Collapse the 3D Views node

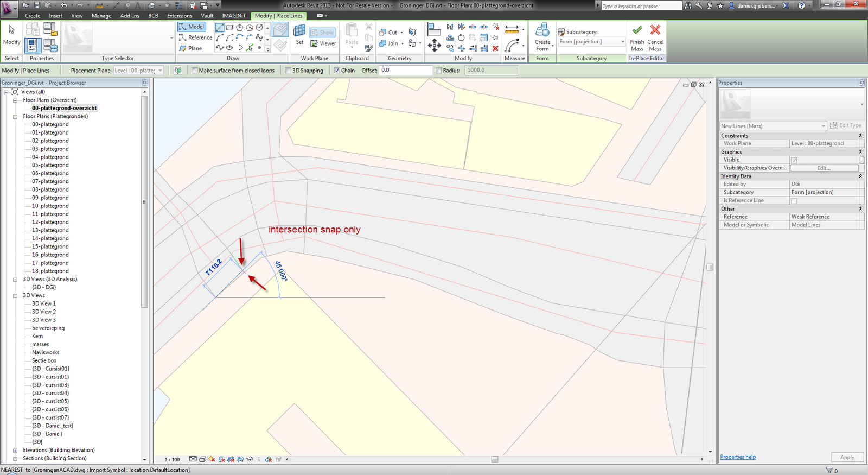[15, 296]
